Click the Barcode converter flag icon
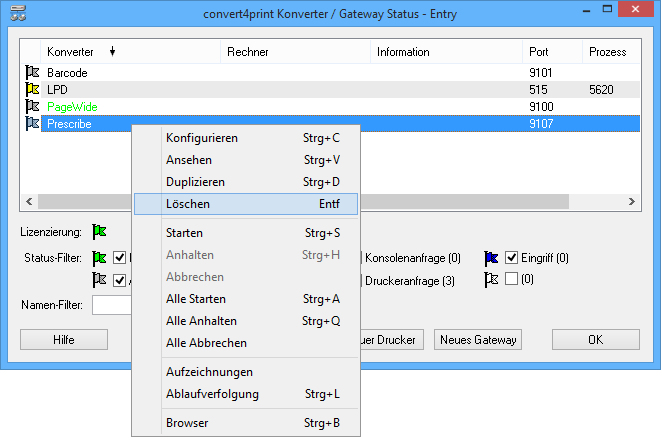The image size is (661, 437). click(32, 72)
